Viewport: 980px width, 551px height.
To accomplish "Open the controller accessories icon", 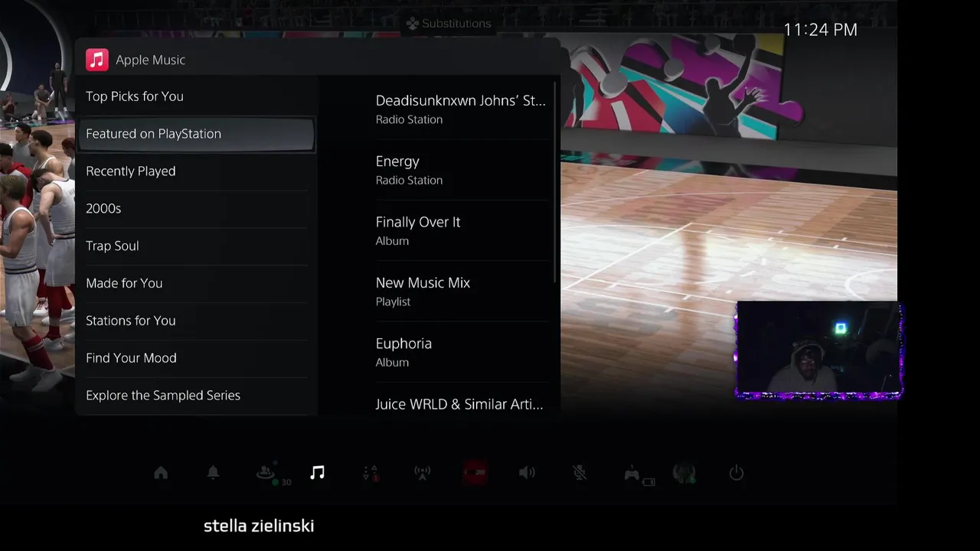I will coord(633,474).
